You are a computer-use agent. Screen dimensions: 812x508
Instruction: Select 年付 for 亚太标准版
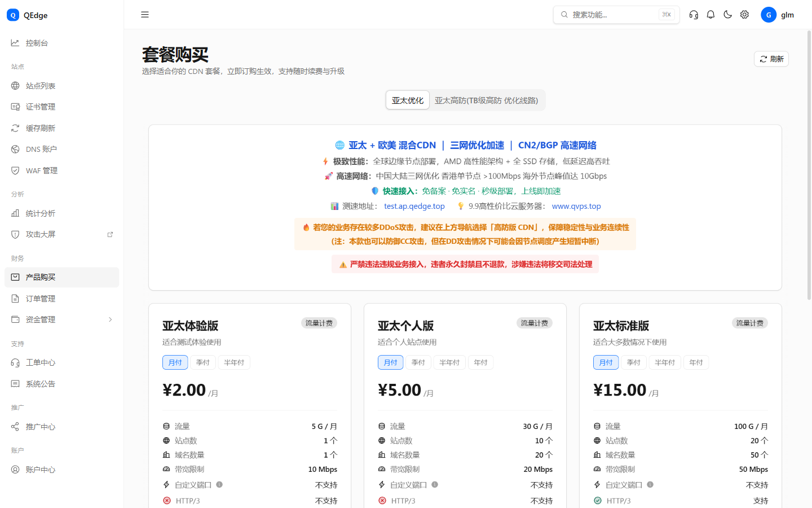[696, 362]
